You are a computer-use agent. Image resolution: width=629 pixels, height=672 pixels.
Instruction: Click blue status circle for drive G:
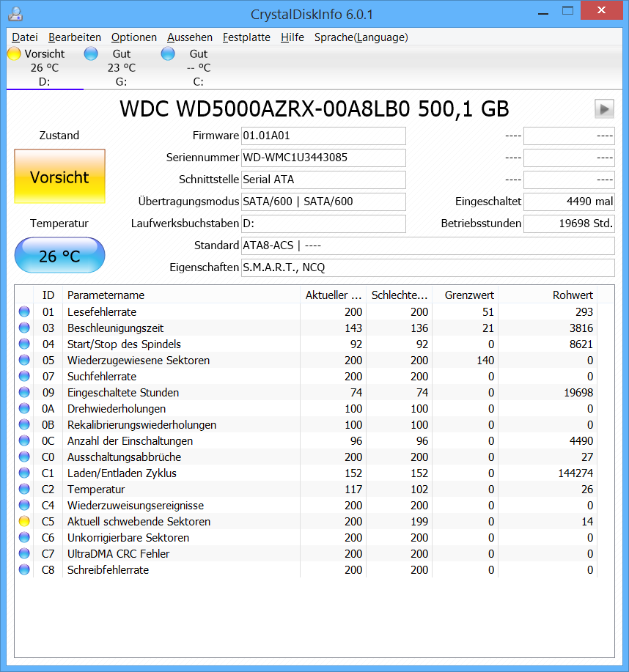point(91,53)
